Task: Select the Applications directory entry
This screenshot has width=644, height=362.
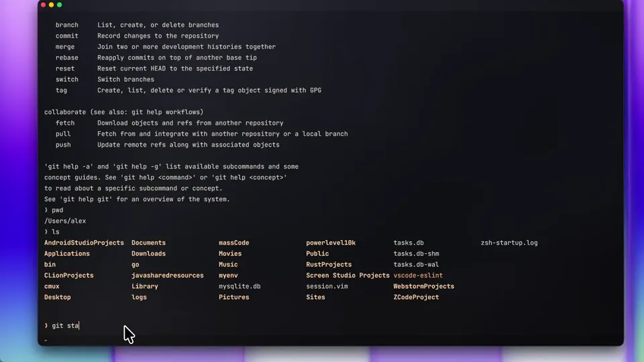Action: pos(67,253)
